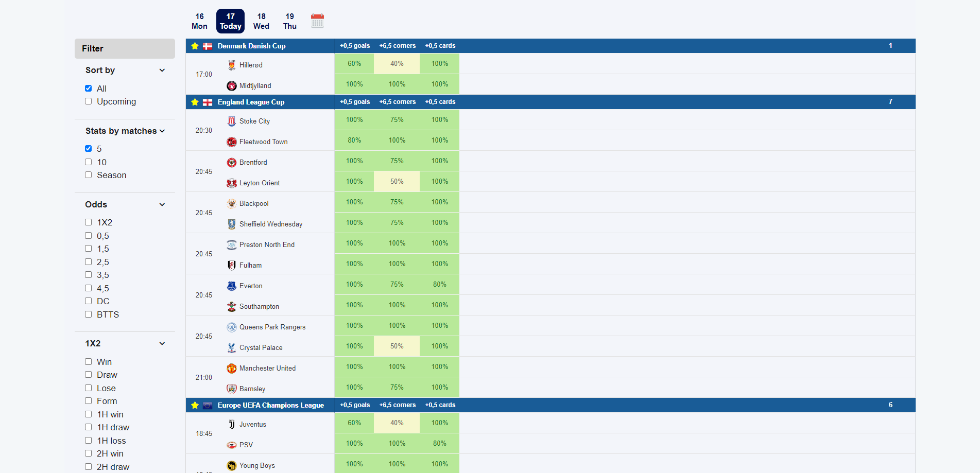Open the Europe UEFA Champions League link
This screenshot has height=473, width=980.
pos(271,405)
